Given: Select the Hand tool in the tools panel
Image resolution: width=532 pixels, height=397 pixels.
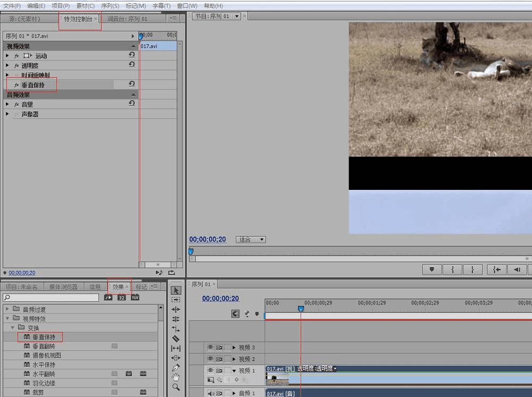Looking at the screenshot, I should (176, 377).
